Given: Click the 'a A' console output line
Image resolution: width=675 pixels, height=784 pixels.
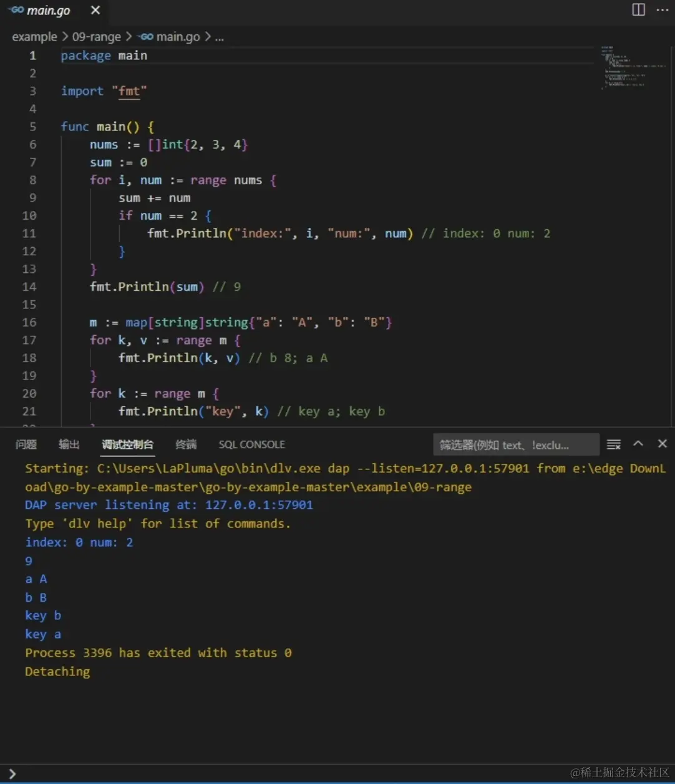Looking at the screenshot, I should pyautogui.click(x=36, y=579).
